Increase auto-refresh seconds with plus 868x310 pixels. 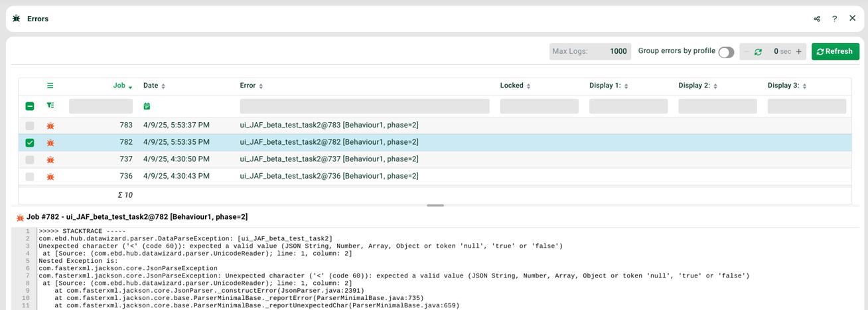point(799,52)
